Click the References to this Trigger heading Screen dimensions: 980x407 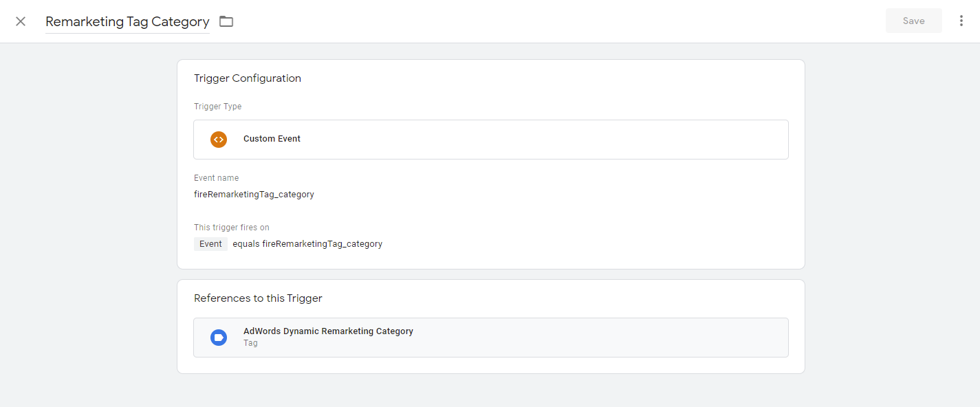click(x=258, y=298)
